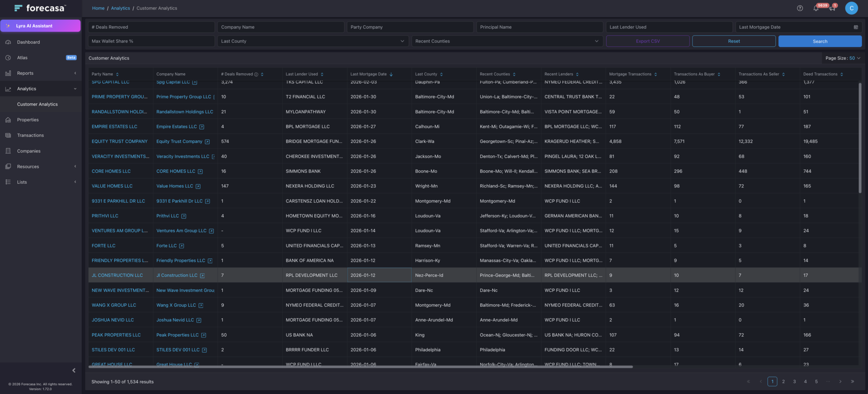Jump to last page double arrow
Viewport: 868px width, 394px height.
[x=853, y=381]
